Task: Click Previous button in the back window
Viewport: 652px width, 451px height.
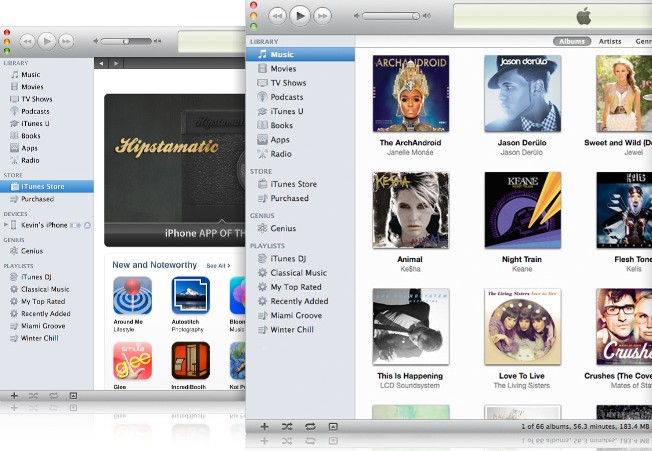Action: [x=27, y=41]
